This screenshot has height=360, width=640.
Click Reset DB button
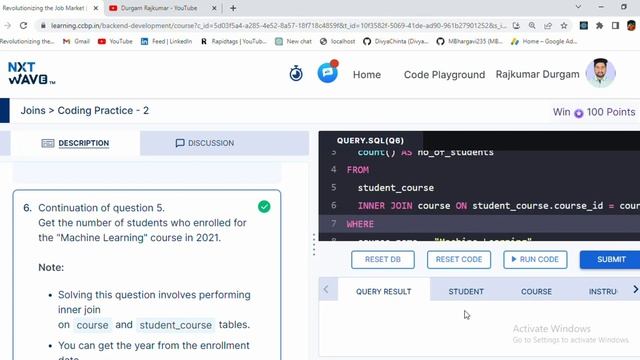click(382, 260)
